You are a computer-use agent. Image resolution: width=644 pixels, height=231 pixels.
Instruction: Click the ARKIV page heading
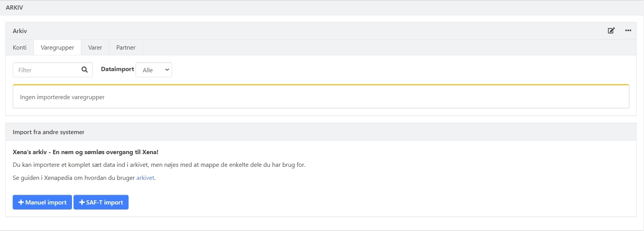coord(15,8)
